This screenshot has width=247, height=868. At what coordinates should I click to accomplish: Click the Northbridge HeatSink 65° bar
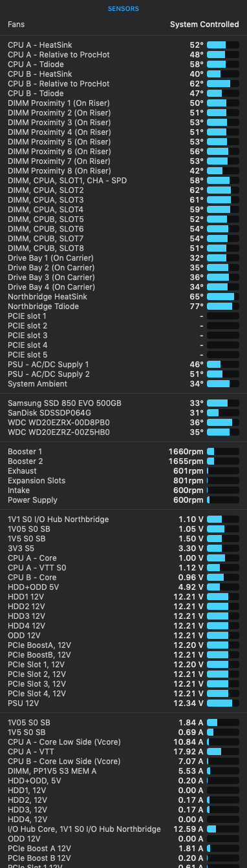pos(223,297)
